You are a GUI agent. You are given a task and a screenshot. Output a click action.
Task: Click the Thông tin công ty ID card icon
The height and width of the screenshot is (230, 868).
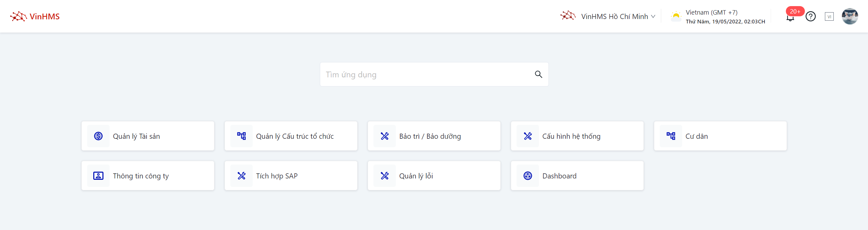[98, 176]
